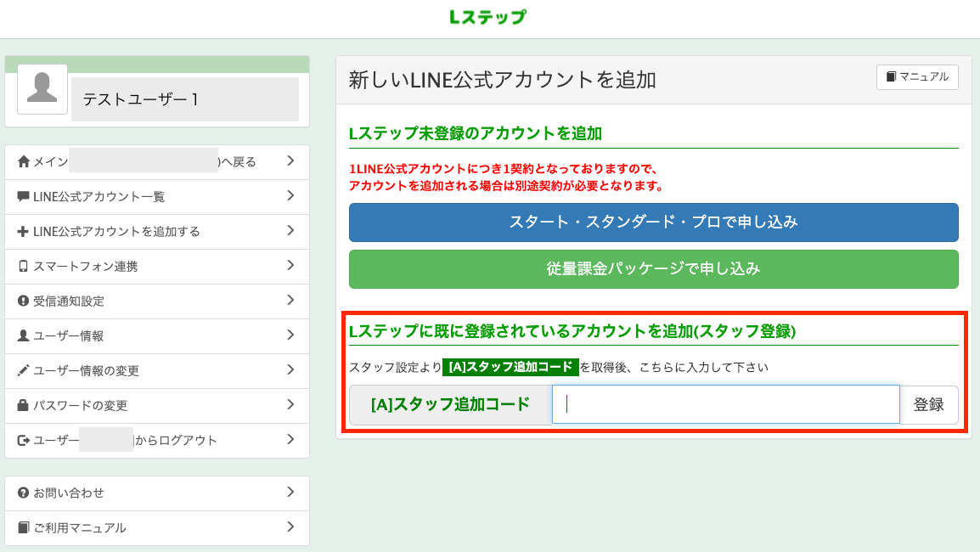Open 受信通知設定 settings
This screenshot has height=552, width=980.
click(x=157, y=301)
